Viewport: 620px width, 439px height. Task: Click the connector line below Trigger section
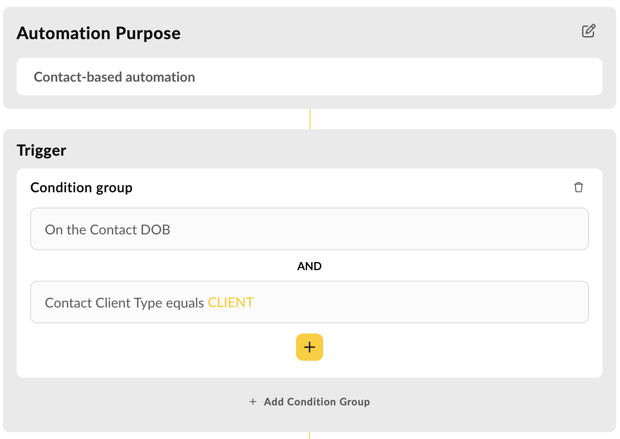click(x=310, y=435)
